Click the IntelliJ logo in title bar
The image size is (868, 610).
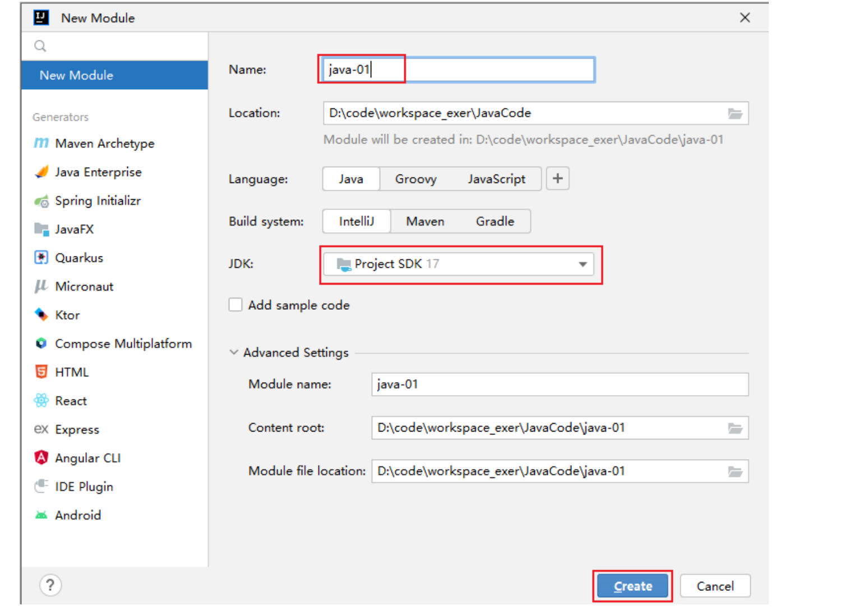click(41, 17)
